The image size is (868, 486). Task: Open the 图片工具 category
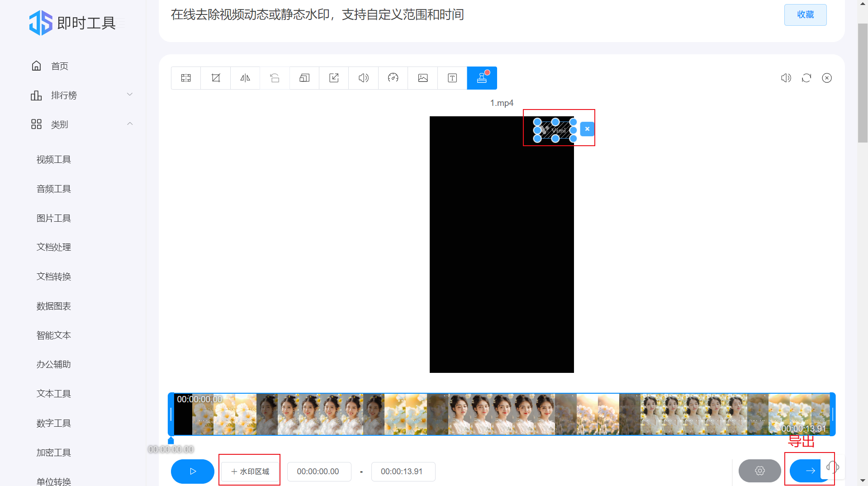54,218
